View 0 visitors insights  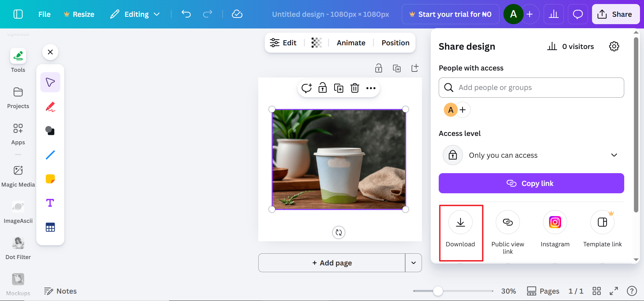tap(571, 46)
